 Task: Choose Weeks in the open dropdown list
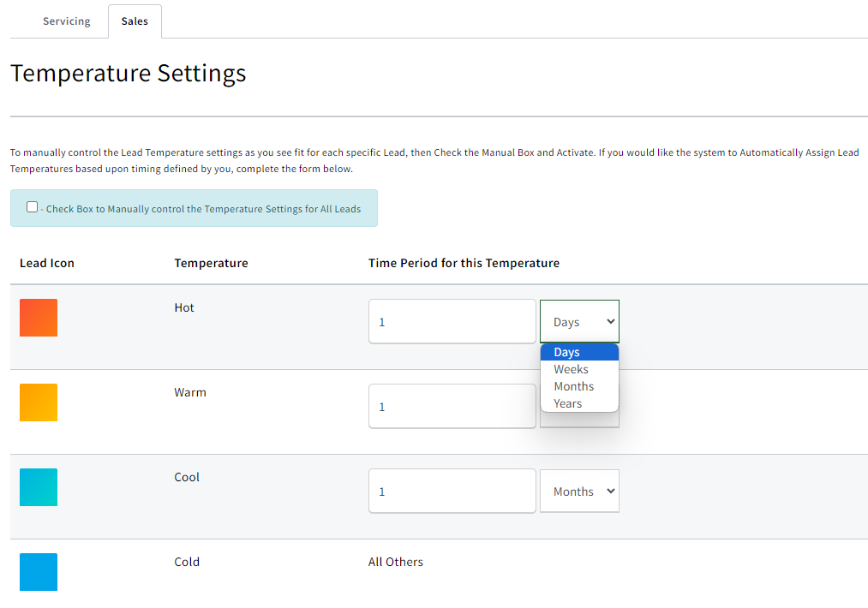(571, 369)
